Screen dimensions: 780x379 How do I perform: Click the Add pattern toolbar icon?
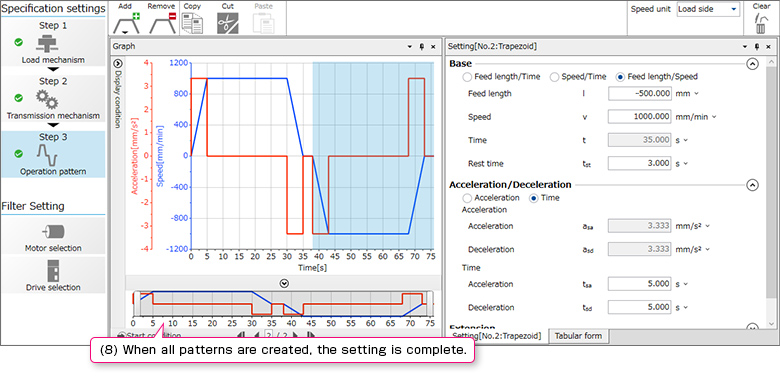click(126, 23)
